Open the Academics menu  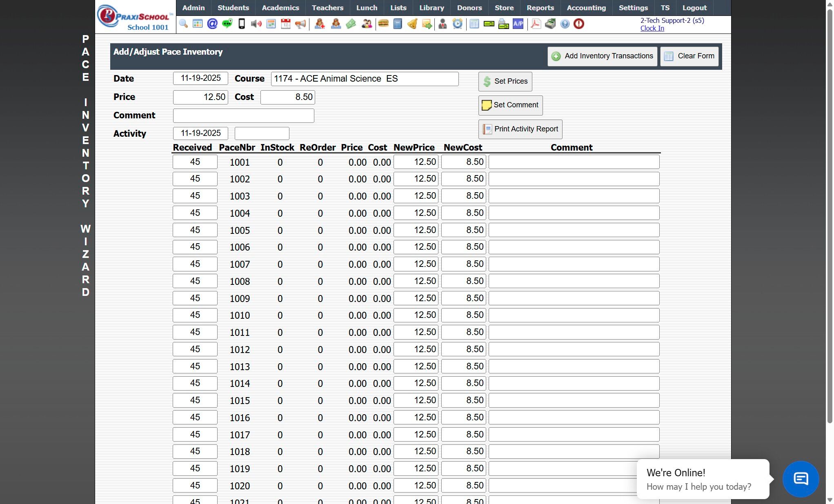pyautogui.click(x=280, y=8)
